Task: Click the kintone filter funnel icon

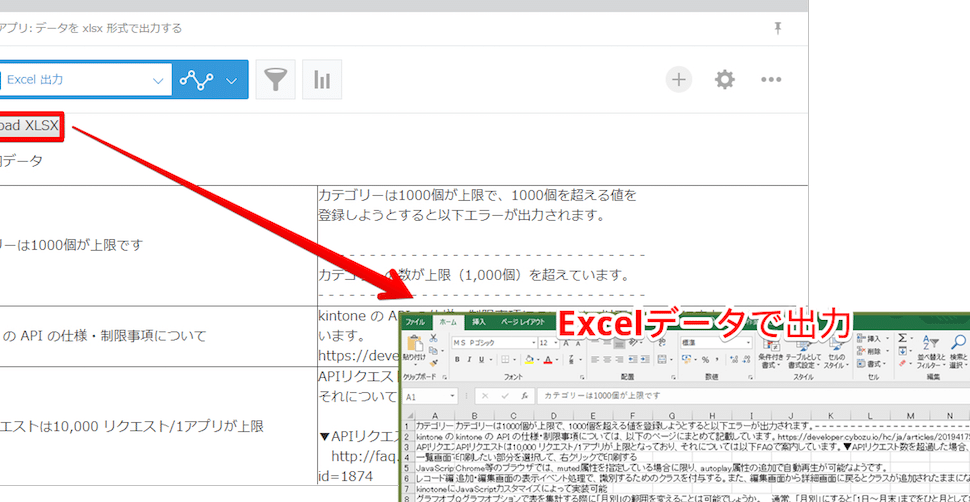Action: point(275,80)
